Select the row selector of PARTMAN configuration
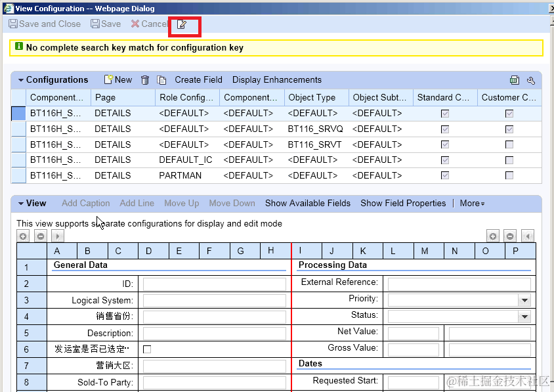The image size is (554, 392). [x=19, y=176]
